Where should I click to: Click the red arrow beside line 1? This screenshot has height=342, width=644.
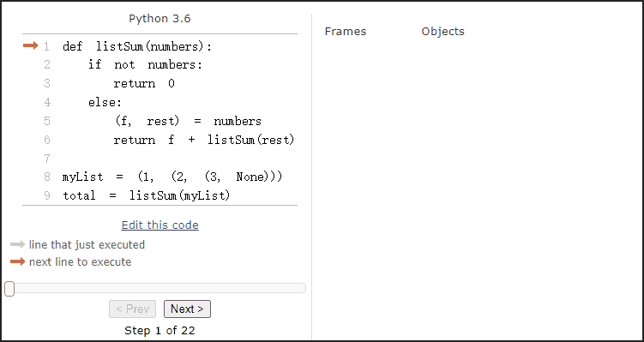30,45
